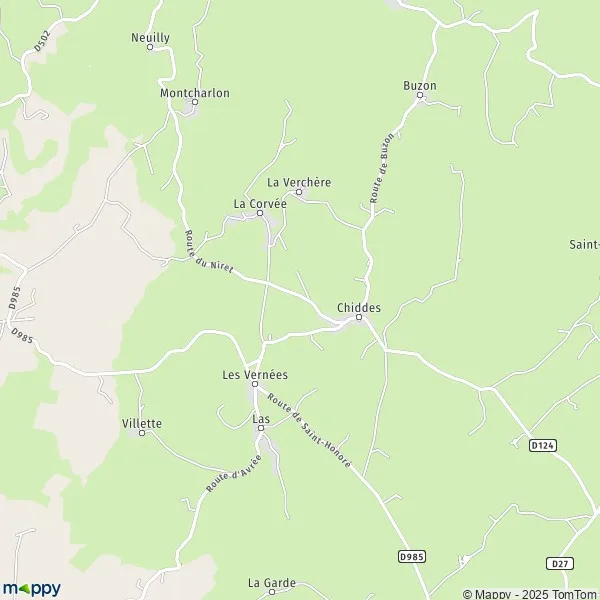Click the Mappy TomTom copyright notice
The height and width of the screenshot is (600, 600).
pos(530,594)
